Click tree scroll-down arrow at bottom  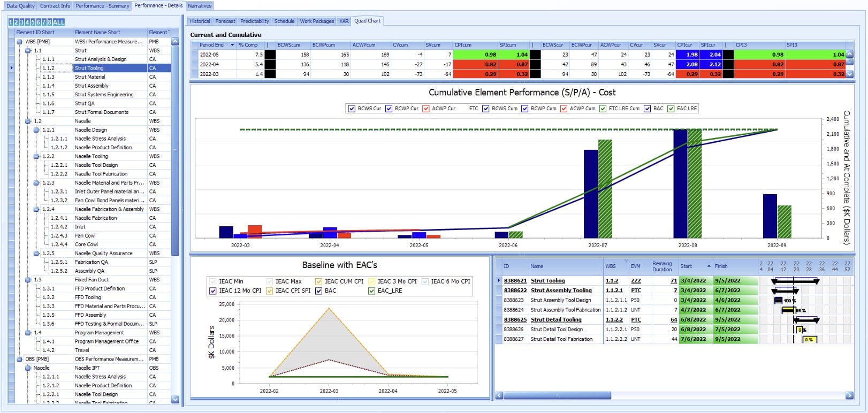click(x=175, y=399)
